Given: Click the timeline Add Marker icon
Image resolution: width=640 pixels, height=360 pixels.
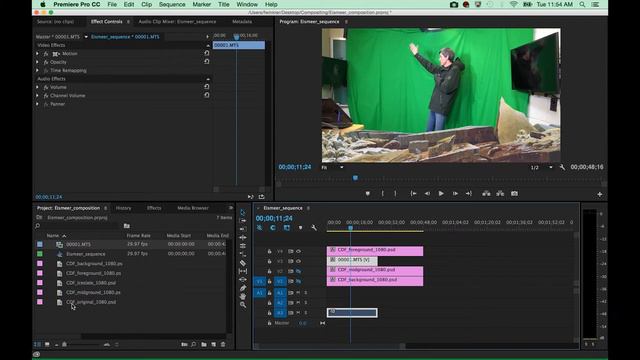Looking at the screenshot, I should click(300, 228).
